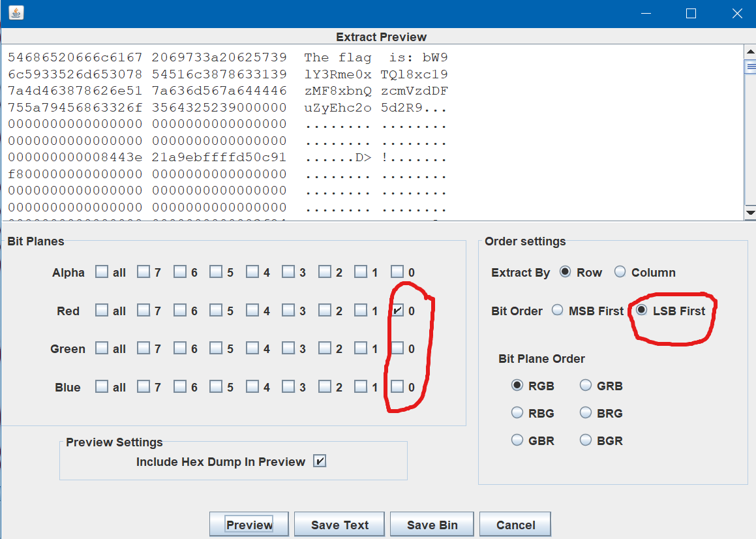Check the Red bit plane 0 checkbox
This screenshot has width=756, height=539.
397,311
